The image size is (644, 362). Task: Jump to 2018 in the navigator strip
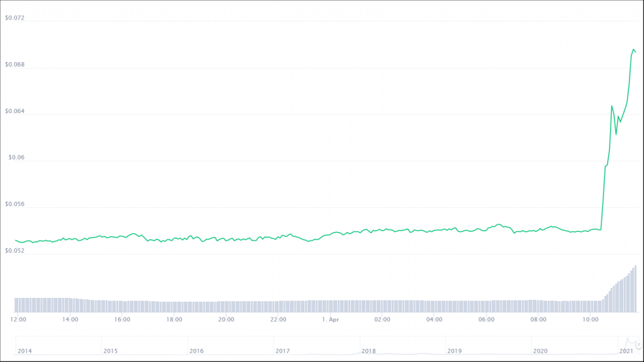coord(369,351)
